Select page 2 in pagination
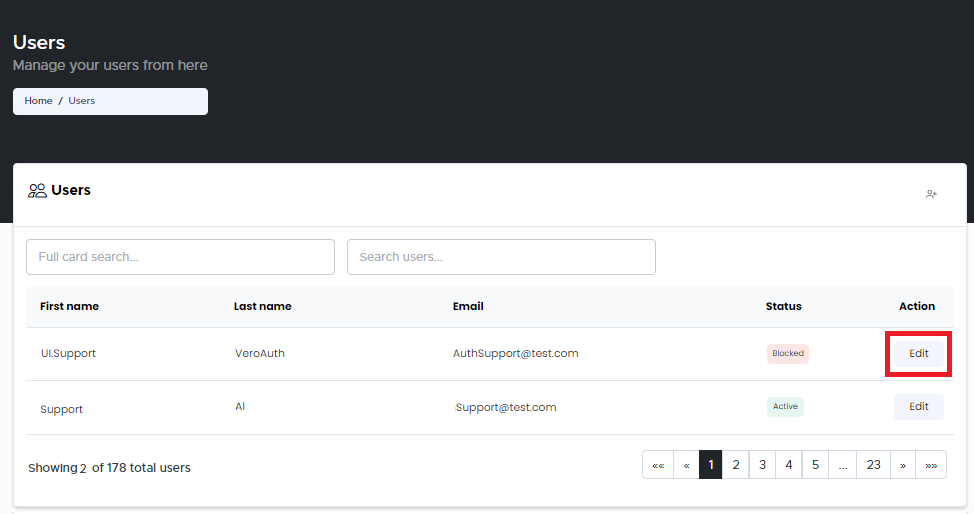 coord(736,465)
